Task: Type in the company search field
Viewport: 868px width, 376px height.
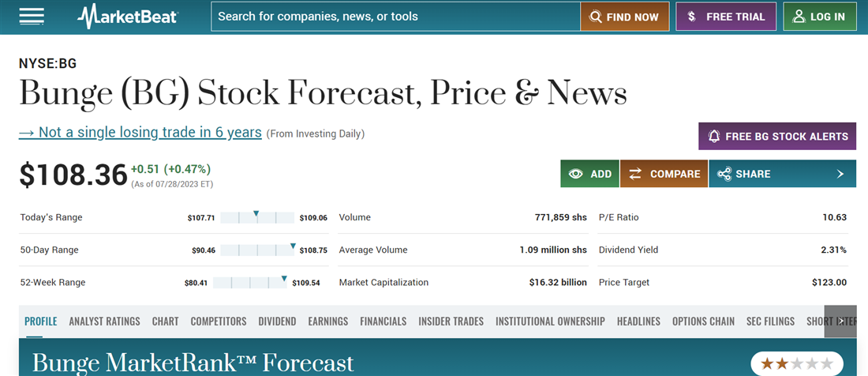Action: click(395, 17)
